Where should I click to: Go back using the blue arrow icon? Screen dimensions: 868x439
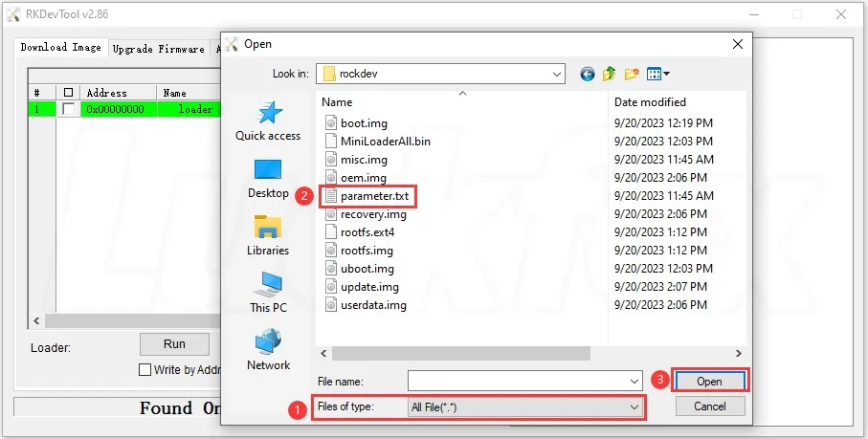pos(588,74)
